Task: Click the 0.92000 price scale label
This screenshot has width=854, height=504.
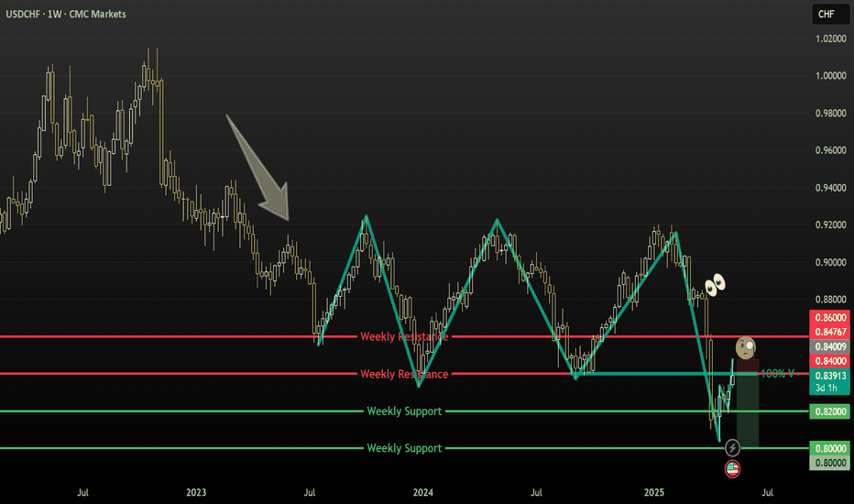Action: coord(830,225)
